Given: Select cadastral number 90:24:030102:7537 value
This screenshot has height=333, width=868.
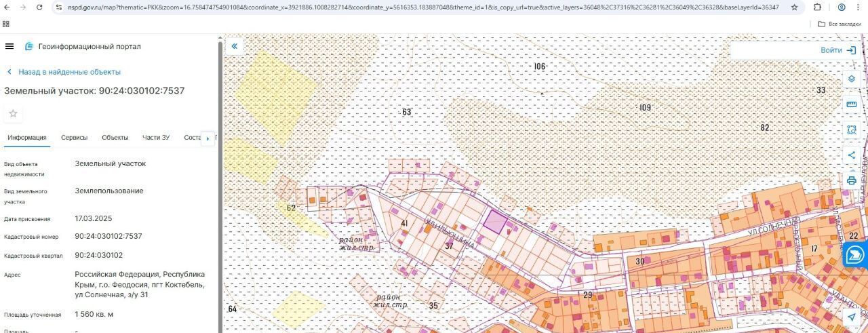Looking at the screenshot, I should 108,236.
